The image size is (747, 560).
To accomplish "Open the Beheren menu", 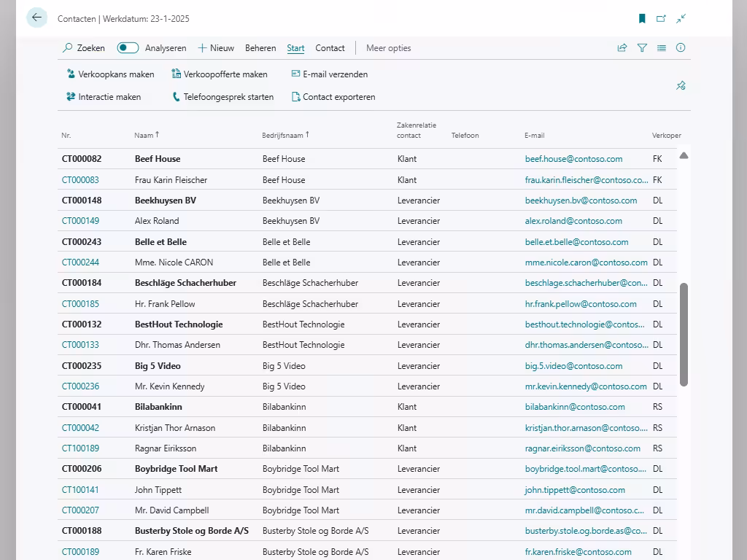I will [x=260, y=48].
